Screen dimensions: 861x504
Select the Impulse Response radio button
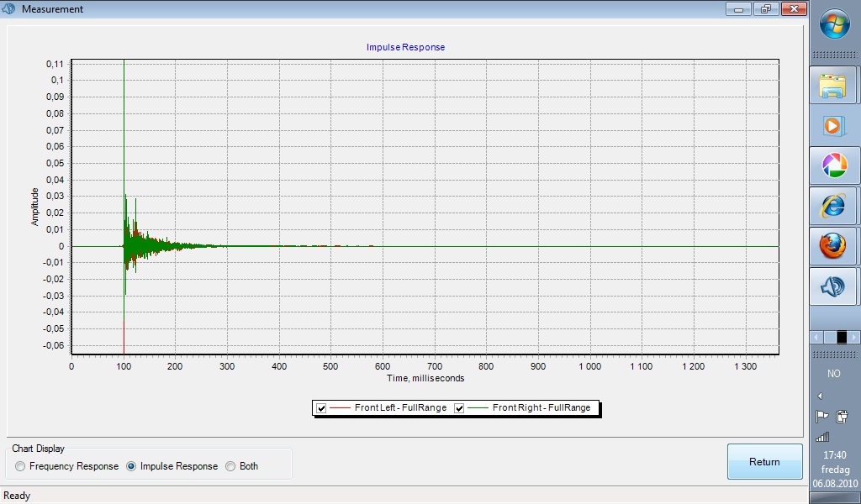click(x=131, y=466)
